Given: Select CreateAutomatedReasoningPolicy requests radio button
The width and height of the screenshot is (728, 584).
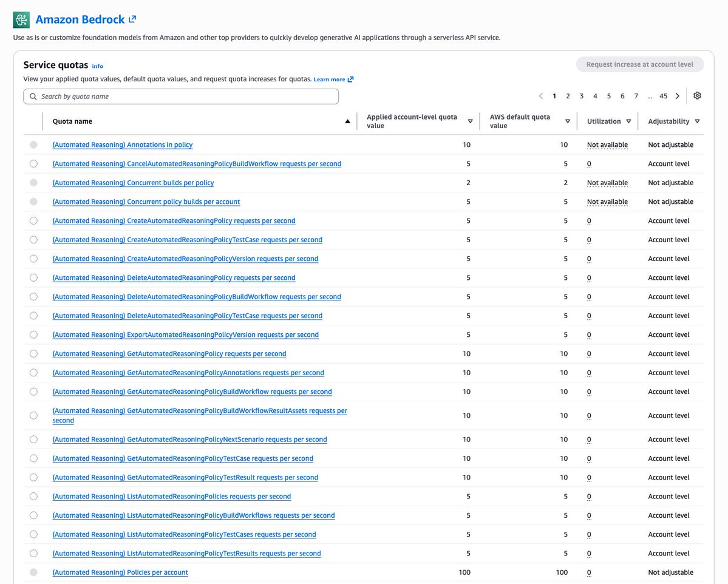Looking at the screenshot, I should click(x=33, y=220).
